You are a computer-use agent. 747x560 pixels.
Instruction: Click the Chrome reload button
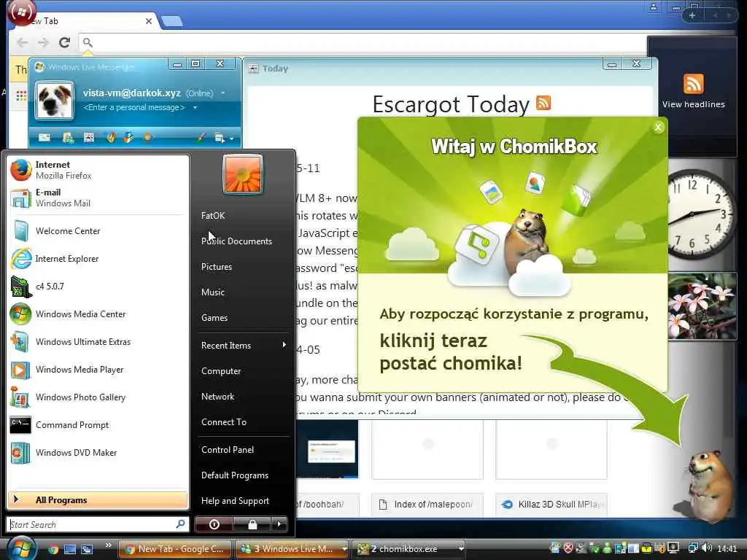tap(64, 42)
